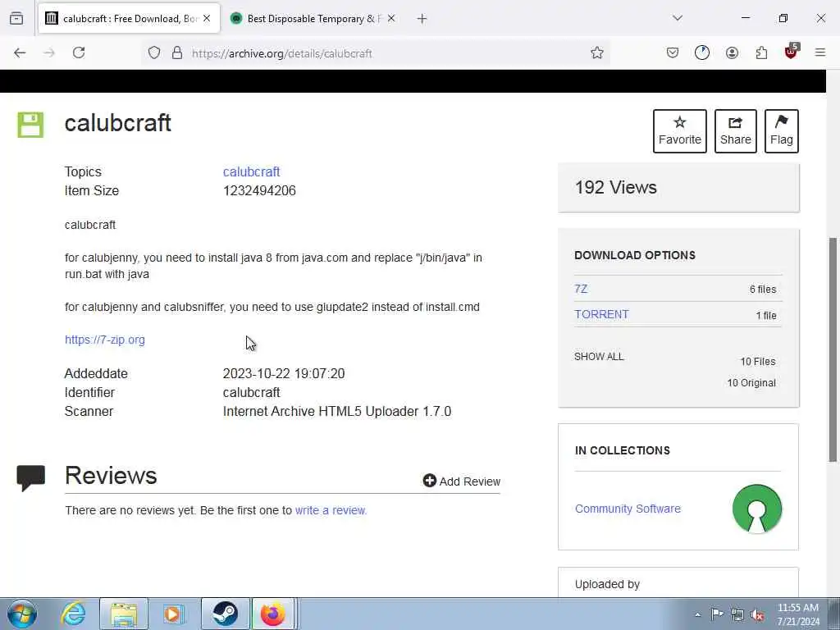Click the forward navigation arrow

pyautogui.click(x=49, y=53)
